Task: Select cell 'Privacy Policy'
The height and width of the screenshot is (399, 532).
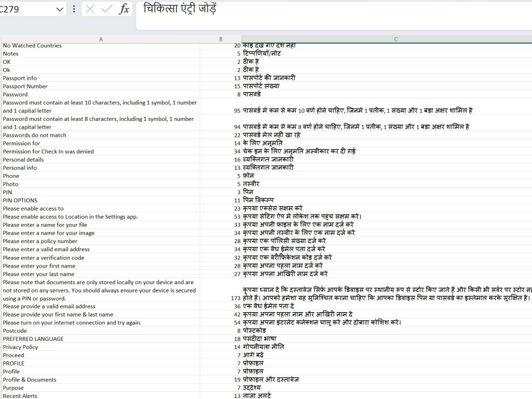Action: coord(101,347)
